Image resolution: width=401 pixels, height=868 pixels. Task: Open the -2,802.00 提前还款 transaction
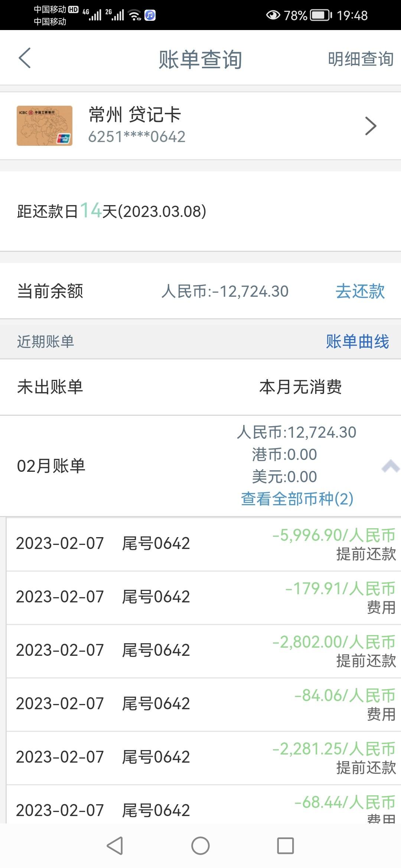(203, 651)
